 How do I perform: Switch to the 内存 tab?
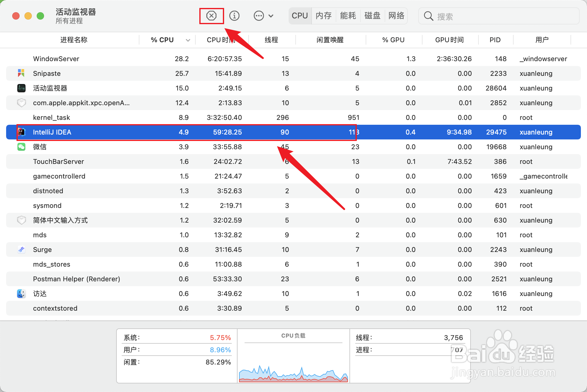pos(323,16)
